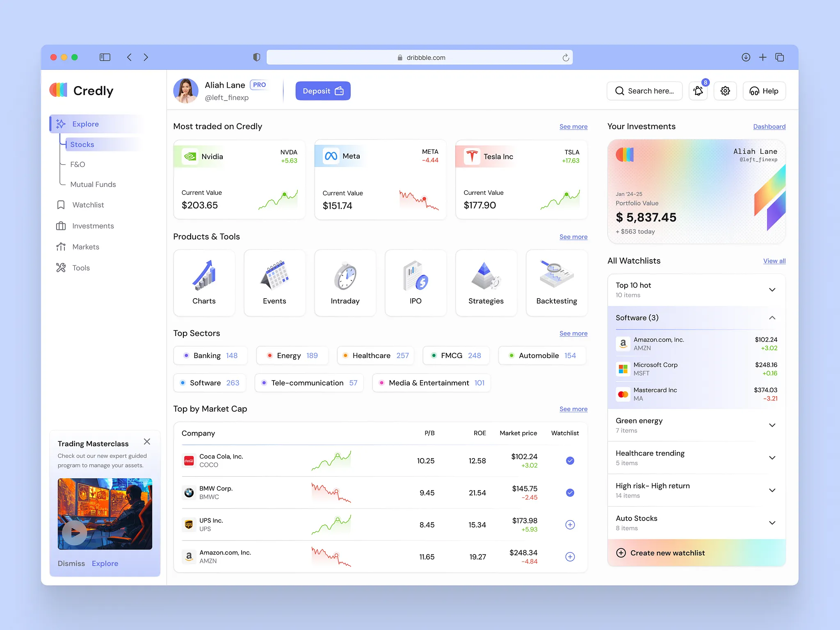
Task: Play the Trading Masterclass video
Action: coord(75,533)
